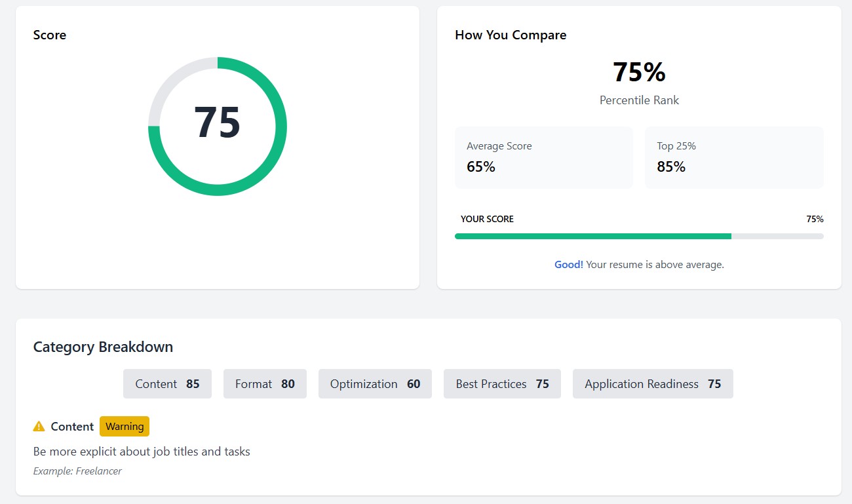Click the Percentile Rank label
This screenshot has width=852, height=504.
(x=639, y=100)
